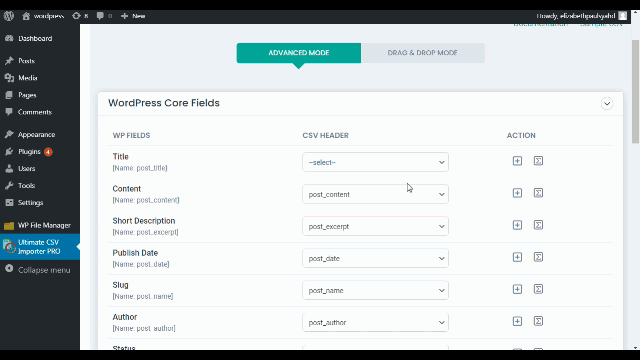Screen dimensions: 640x360
Task: Open Appearance in the sidebar
Action: (40, 135)
